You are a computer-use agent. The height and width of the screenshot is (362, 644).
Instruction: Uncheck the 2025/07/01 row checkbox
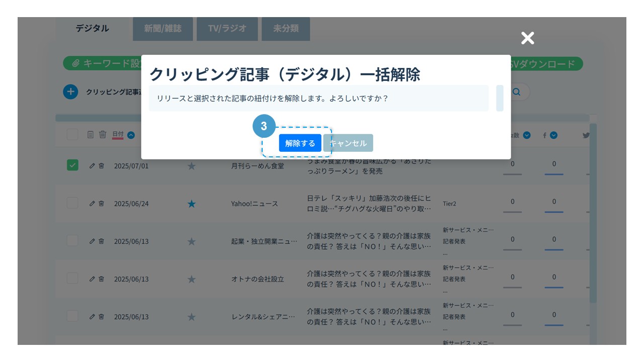pos(72,165)
